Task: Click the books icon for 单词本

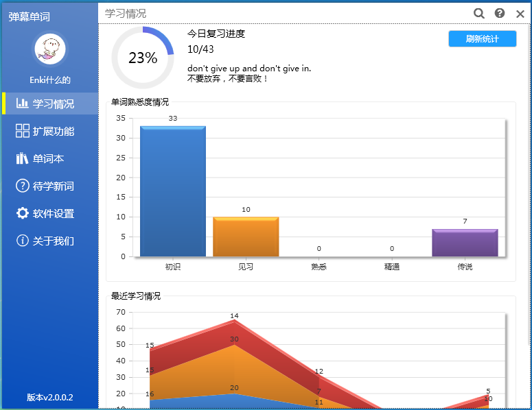Action: pos(23,158)
